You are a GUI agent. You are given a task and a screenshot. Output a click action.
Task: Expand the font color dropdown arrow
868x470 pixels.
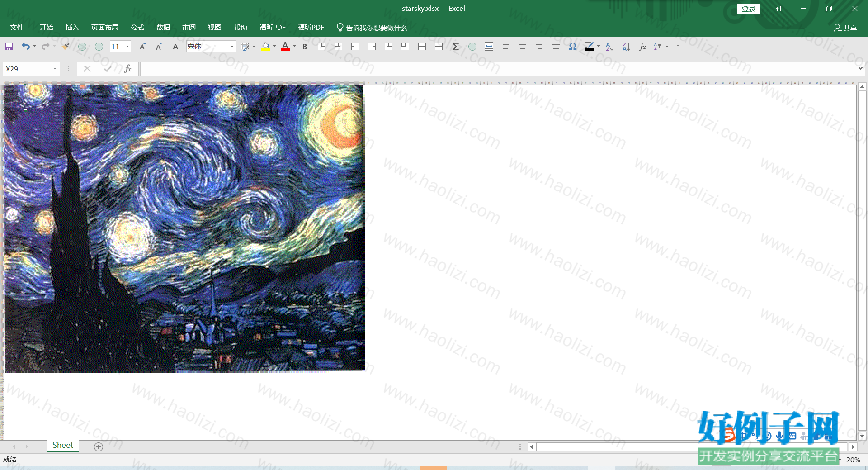click(294, 46)
